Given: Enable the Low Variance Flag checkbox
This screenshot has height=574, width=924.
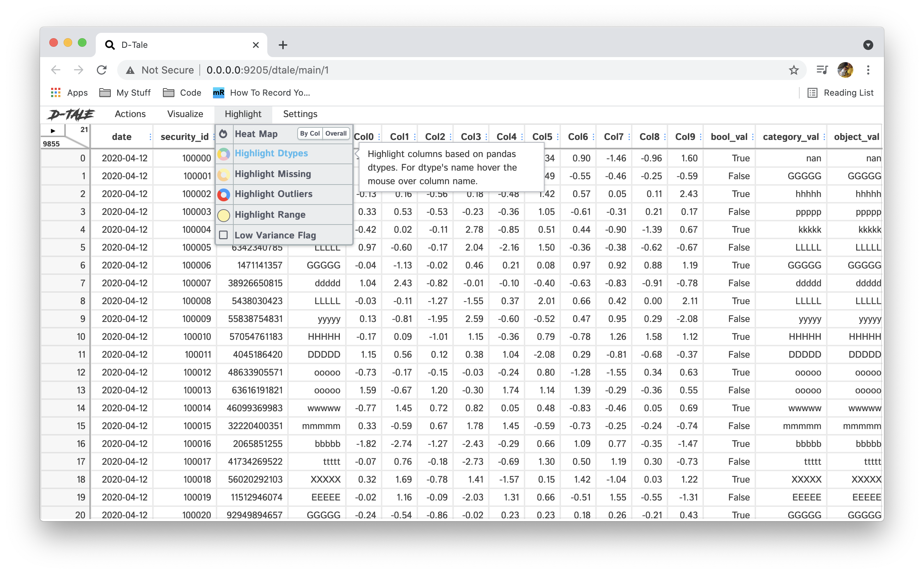Looking at the screenshot, I should click(223, 235).
